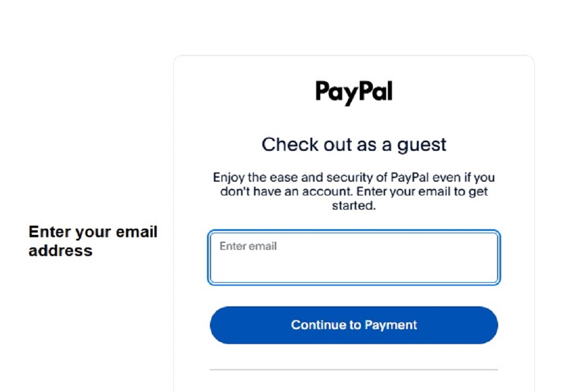
Task: Click the PayPal logo
Action: [x=353, y=93]
